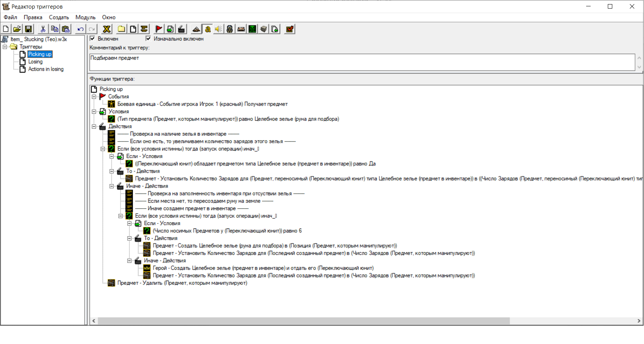Select comment 'Если места нет, то пересоздаем руну на земле'
The image size is (644, 344).
(x=204, y=201)
